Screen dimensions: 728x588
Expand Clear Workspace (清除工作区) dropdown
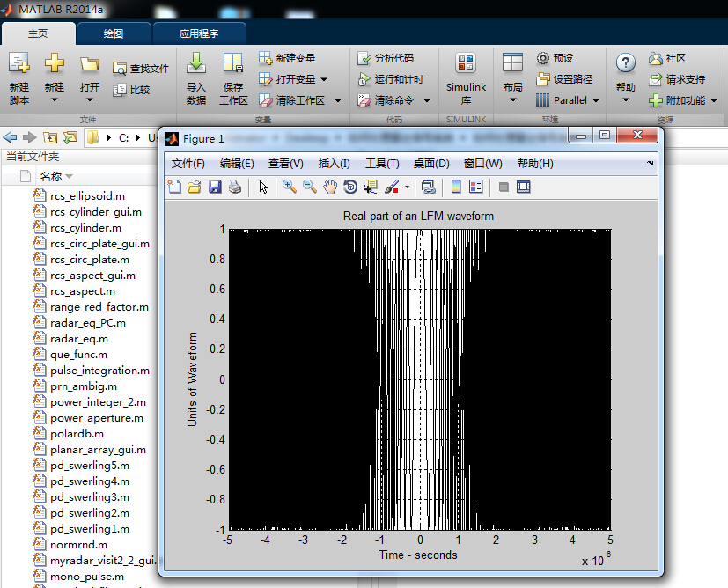pyautogui.click(x=338, y=100)
